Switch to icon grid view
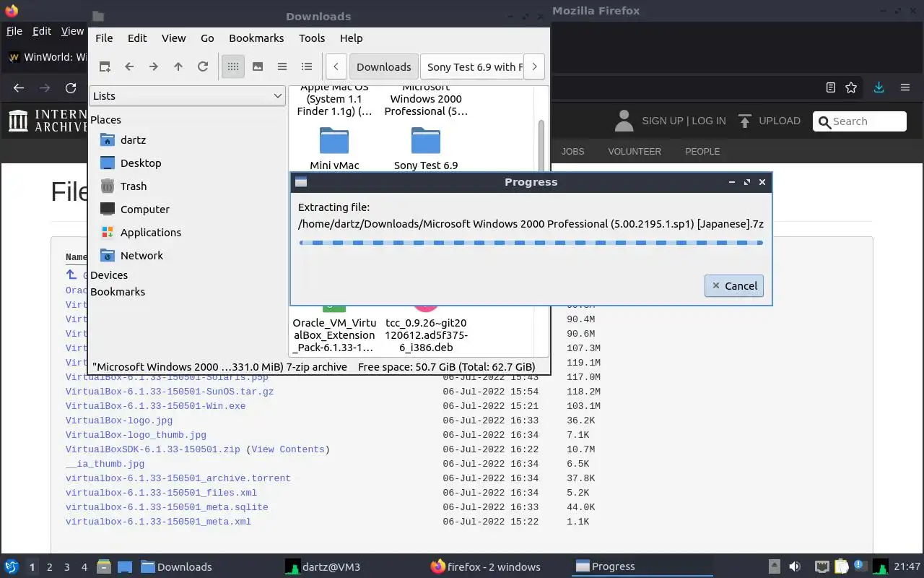This screenshot has width=924, height=578. (x=232, y=66)
